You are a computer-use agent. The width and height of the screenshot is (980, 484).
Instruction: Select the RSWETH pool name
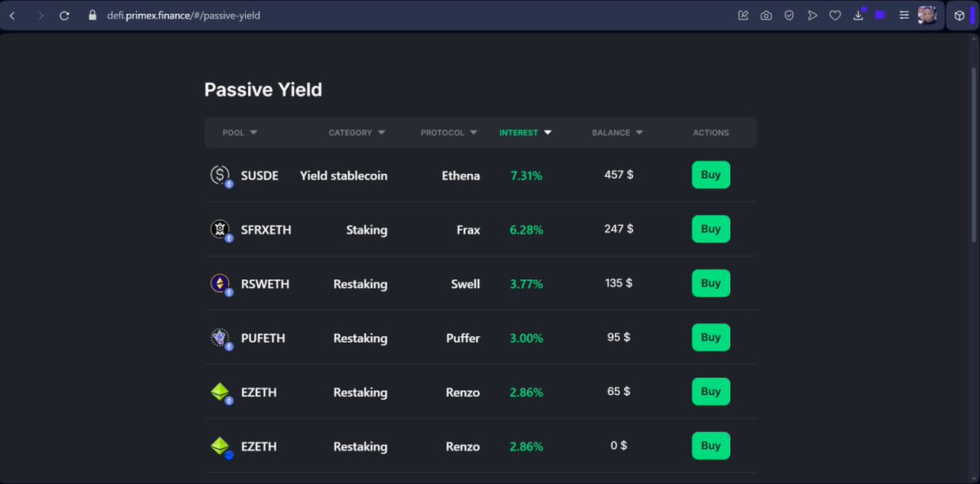pos(265,284)
